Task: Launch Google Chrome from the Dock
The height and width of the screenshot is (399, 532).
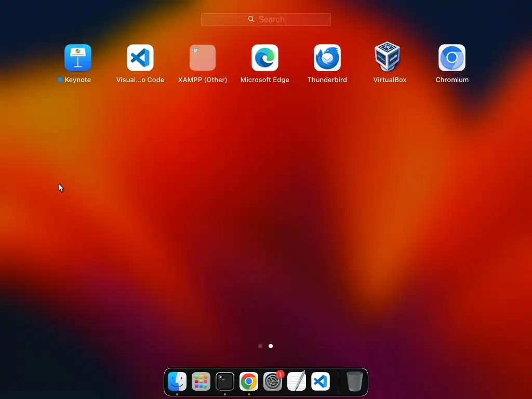Action: (x=249, y=381)
